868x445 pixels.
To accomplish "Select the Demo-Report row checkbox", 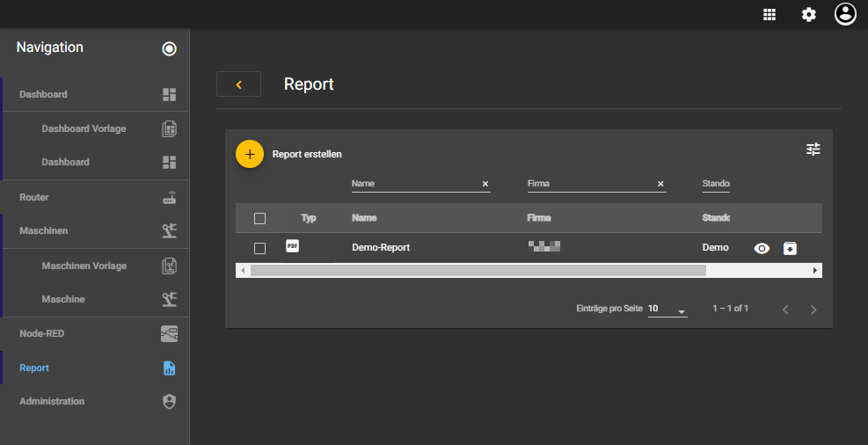I will click(x=259, y=248).
